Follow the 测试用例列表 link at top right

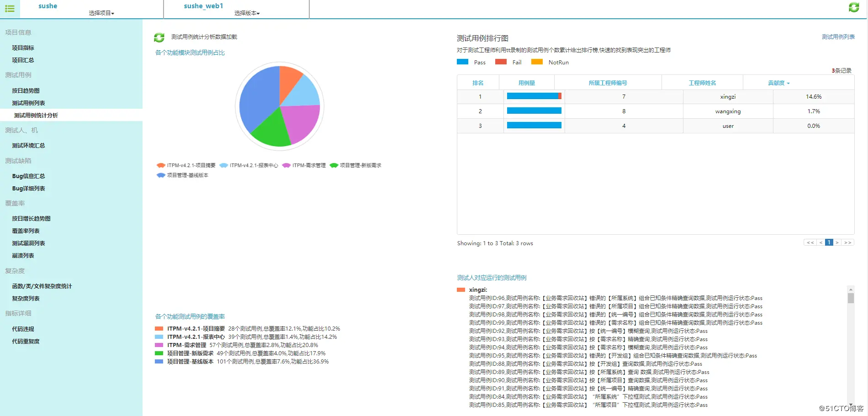[x=838, y=37]
